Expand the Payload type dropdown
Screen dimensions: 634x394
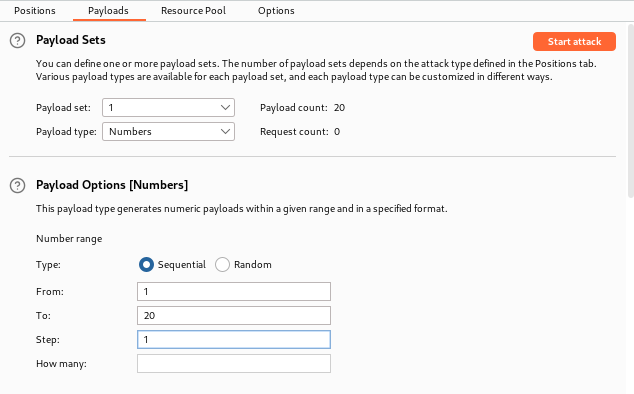click(168, 131)
